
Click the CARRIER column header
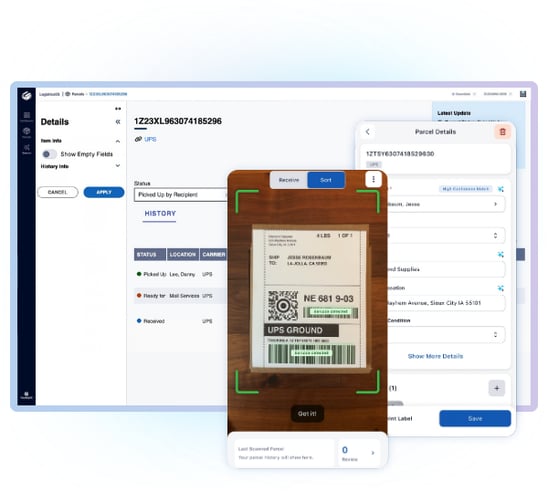[x=214, y=254]
